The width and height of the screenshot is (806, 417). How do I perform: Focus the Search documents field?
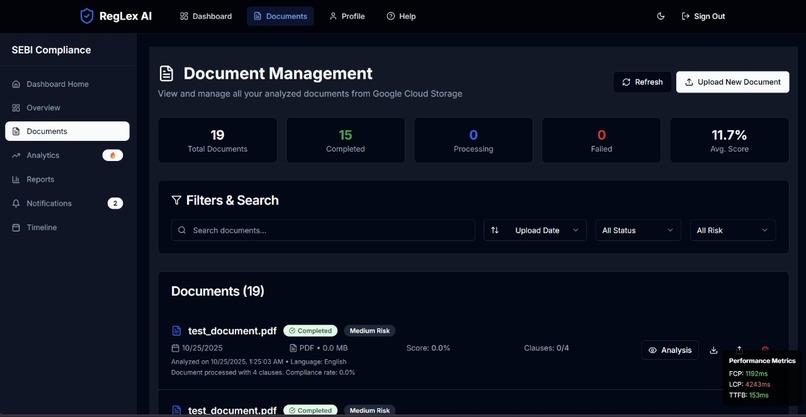323,230
